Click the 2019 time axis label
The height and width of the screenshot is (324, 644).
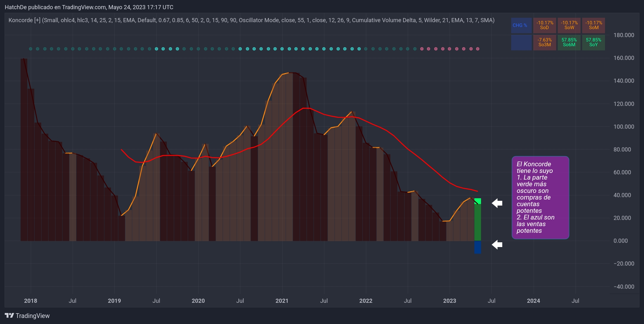tap(114, 301)
